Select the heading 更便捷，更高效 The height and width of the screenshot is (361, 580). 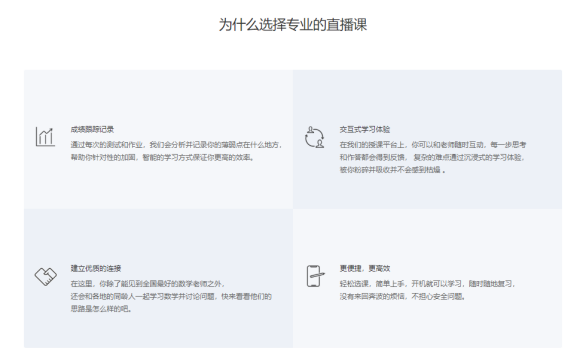365,269
